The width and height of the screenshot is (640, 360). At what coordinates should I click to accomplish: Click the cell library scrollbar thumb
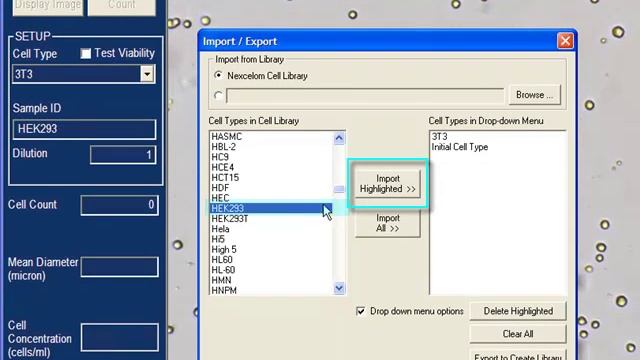[339, 189]
